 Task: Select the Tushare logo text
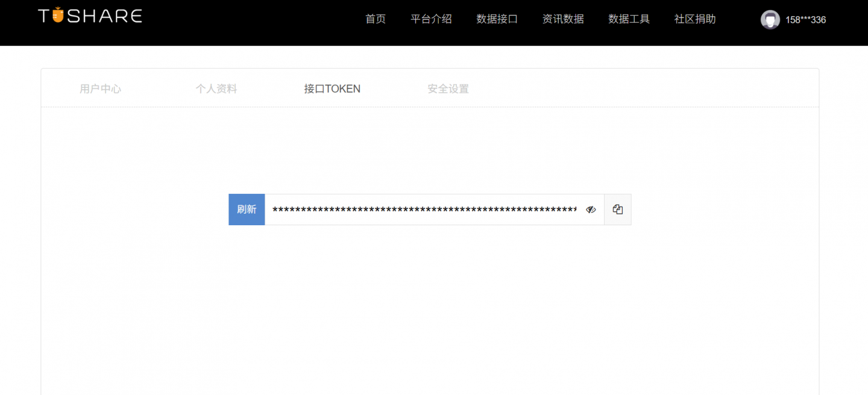point(89,14)
